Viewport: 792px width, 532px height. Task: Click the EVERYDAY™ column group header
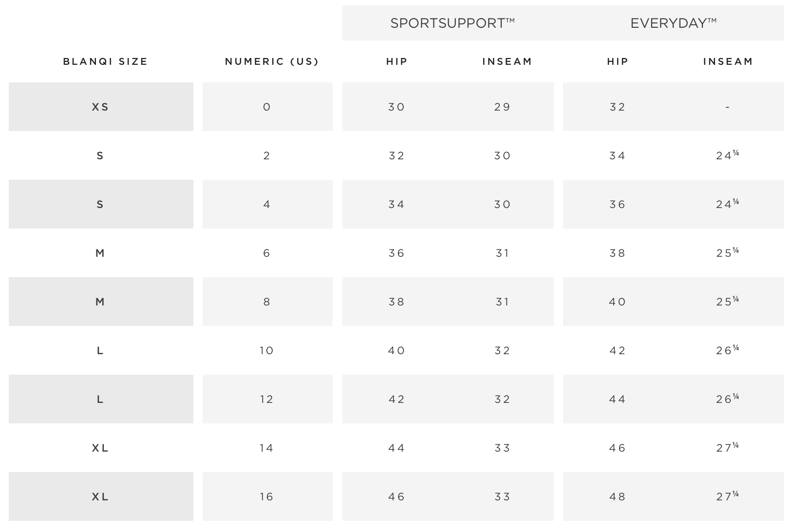pyautogui.click(x=674, y=23)
